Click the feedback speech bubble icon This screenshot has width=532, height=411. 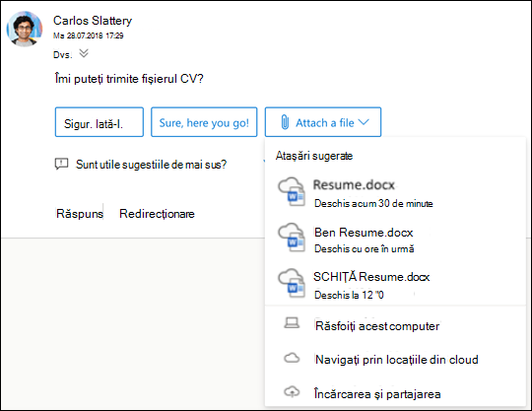(61, 165)
